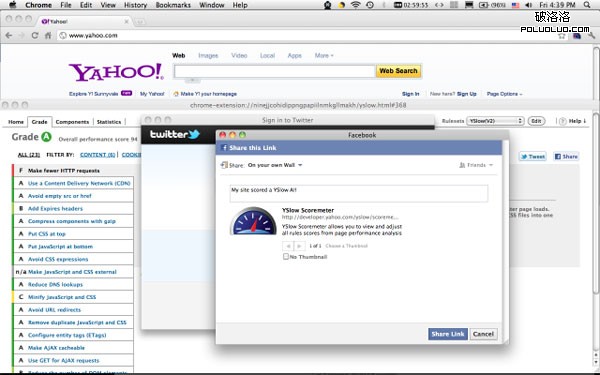
Task: Open the History menu in Chrome
Action: [x=135, y=5]
